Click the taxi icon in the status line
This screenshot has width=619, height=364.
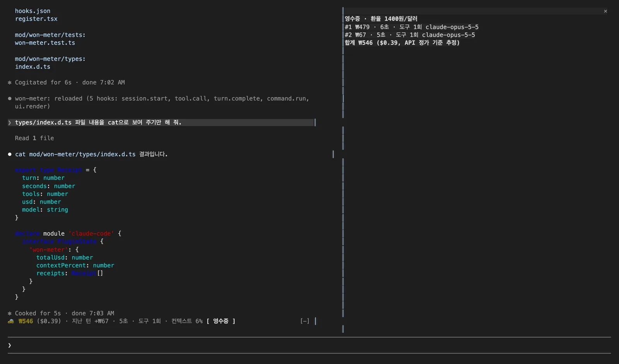[11, 321]
